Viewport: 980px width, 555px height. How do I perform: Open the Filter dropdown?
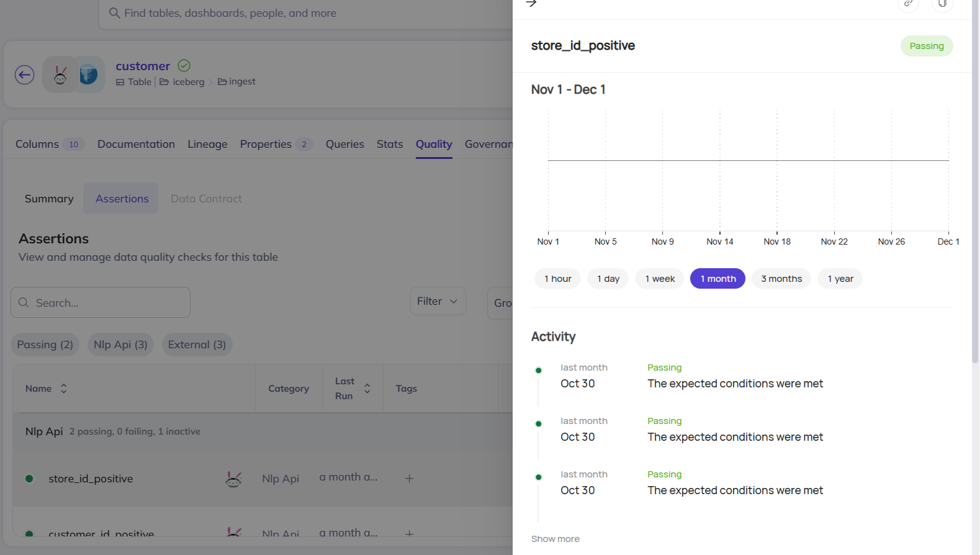point(438,301)
